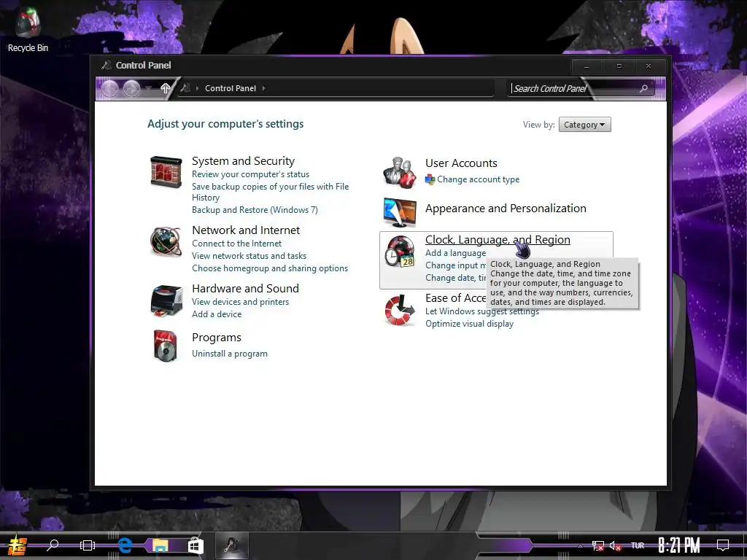This screenshot has height=560, width=747.
Task: Open View network status and tasks
Action: click(249, 256)
